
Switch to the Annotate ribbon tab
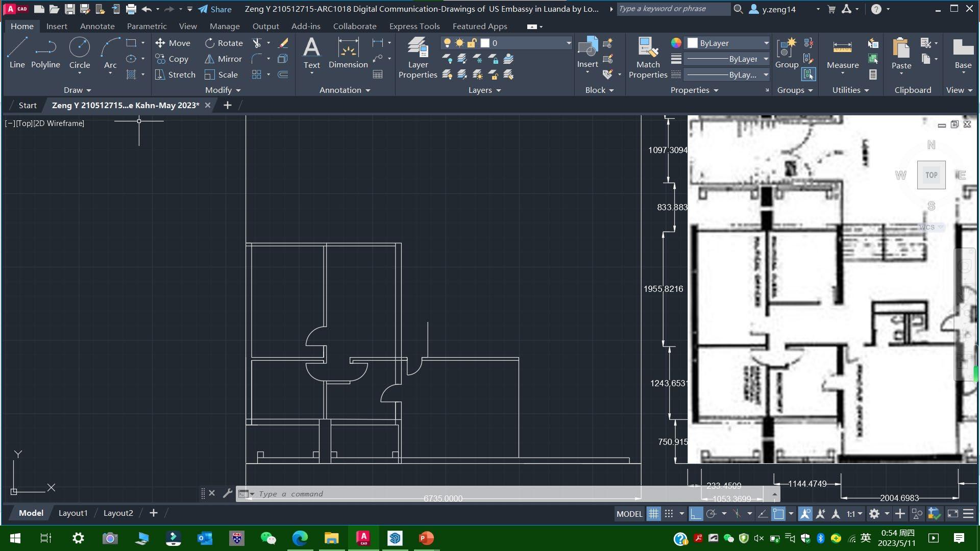click(x=97, y=26)
